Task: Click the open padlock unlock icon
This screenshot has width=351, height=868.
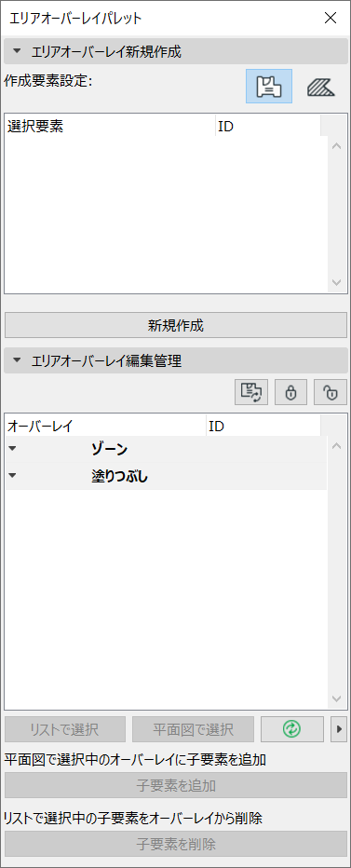Action: pos(331,392)
